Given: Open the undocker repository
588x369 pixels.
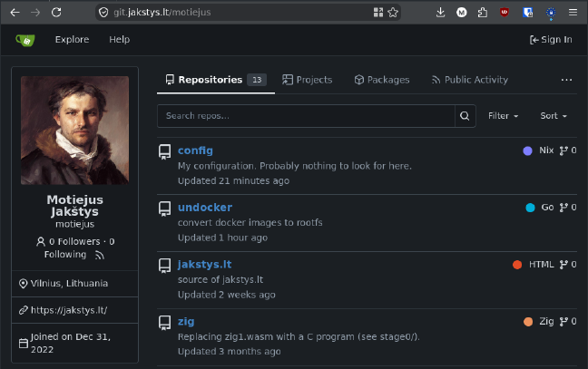Looking at the screenshot, I should click(x=205, y=208).
